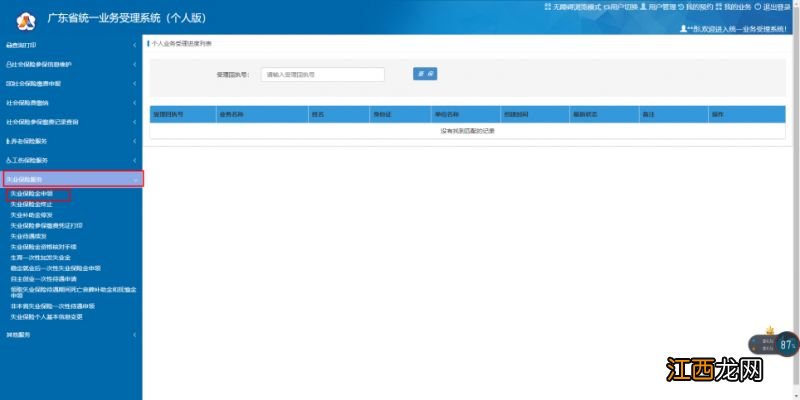Click the 我的业务 grid icon
Screen dimensions: 800x400
pos(719,7)
